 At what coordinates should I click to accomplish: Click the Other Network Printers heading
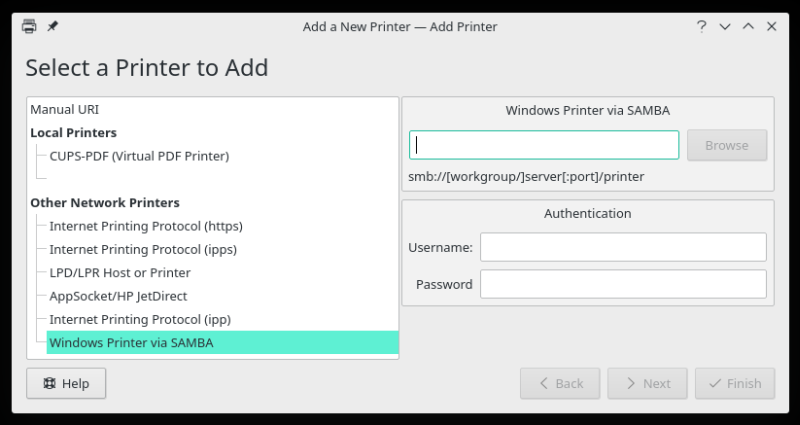(x=105, y=203)
